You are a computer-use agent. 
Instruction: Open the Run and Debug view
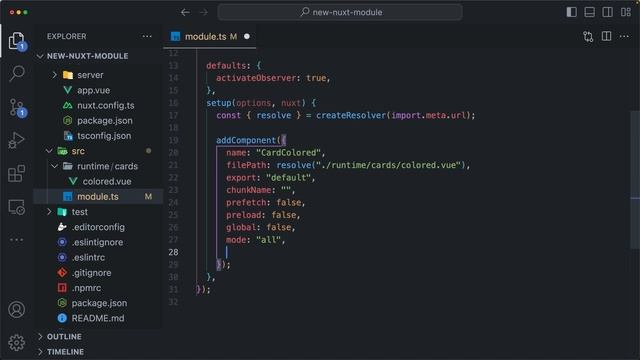tap(17, 140)
